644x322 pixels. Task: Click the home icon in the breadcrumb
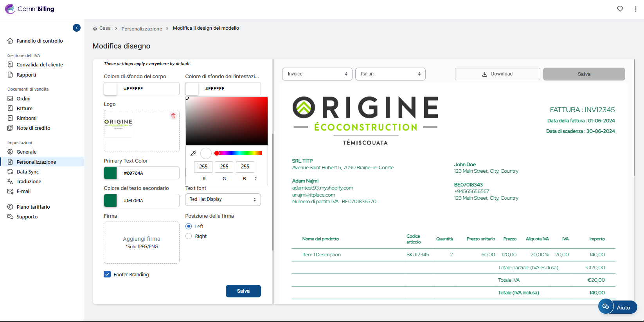pyautogui.click(x=95, y=29)
